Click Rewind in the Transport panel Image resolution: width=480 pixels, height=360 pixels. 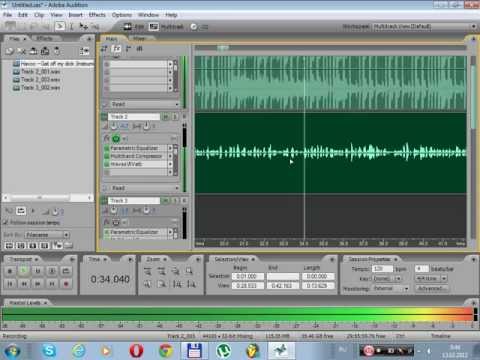(24, 284)
